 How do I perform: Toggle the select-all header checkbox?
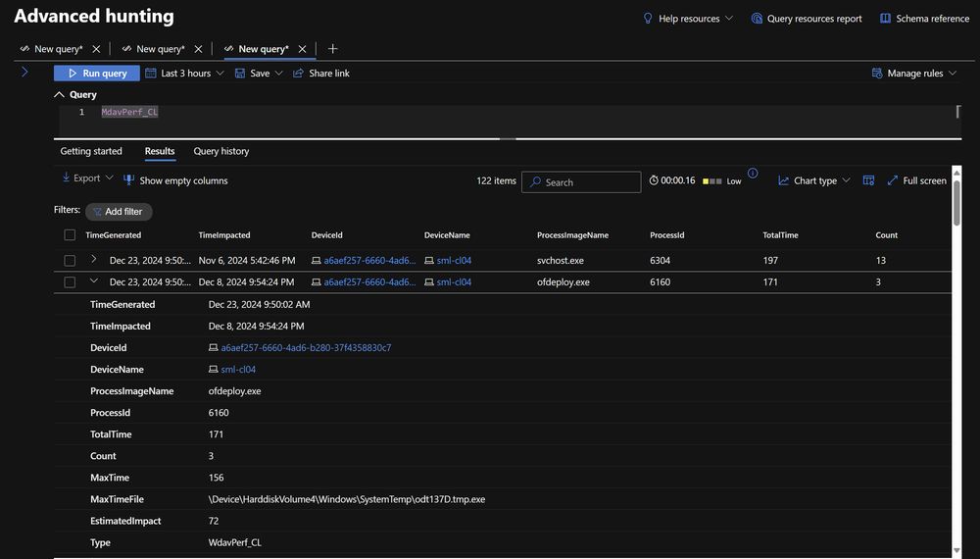pyautogui.click(x=70, y=235)
